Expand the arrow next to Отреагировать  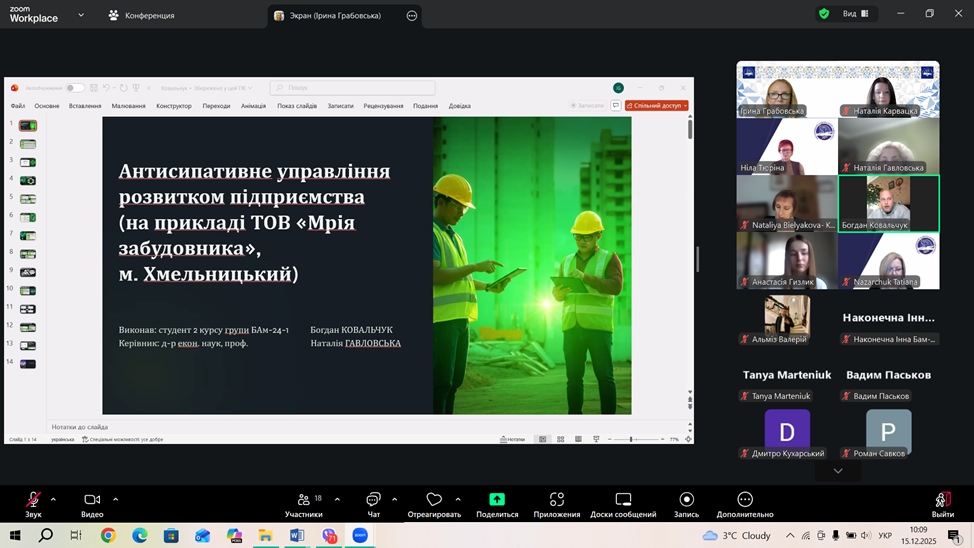click(458, 499)
